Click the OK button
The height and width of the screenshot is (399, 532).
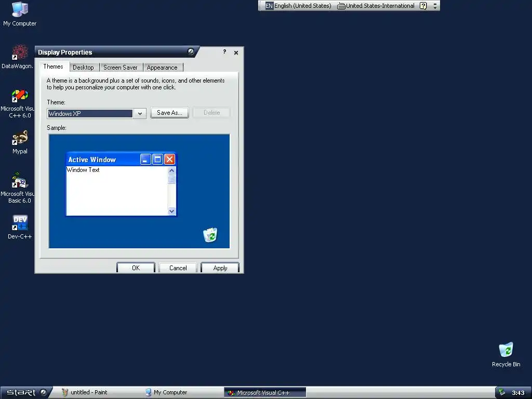(136, 268)
